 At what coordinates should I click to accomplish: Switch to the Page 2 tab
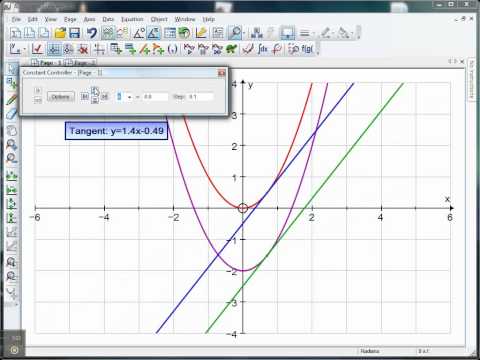tap(80, 62)
